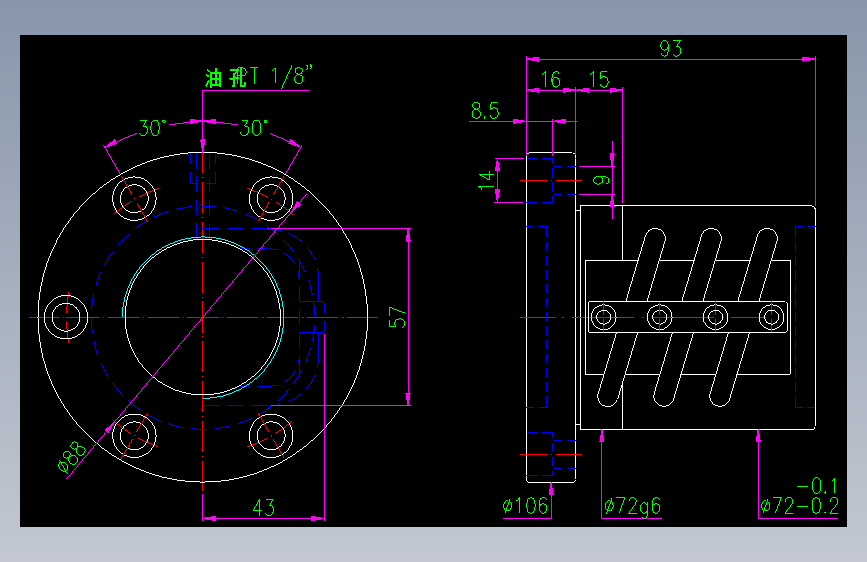Viewport: 867px width, 562px height.
Task: Click the 8.5 dimension value
Action: pyautogui.click(x=485, y=111)
